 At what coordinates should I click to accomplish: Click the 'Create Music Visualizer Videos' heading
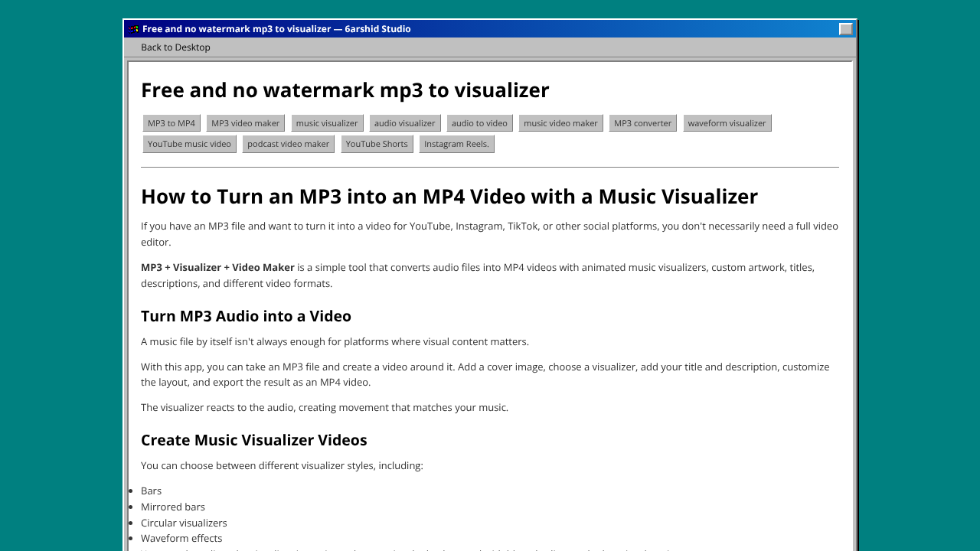[x=254, y=440]
